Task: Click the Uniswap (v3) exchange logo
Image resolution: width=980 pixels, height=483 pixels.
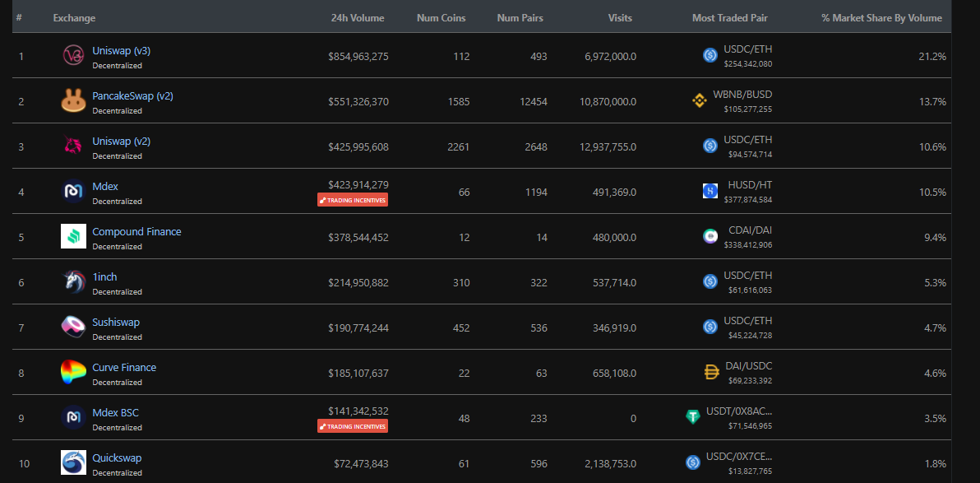Action: point(73,55)
